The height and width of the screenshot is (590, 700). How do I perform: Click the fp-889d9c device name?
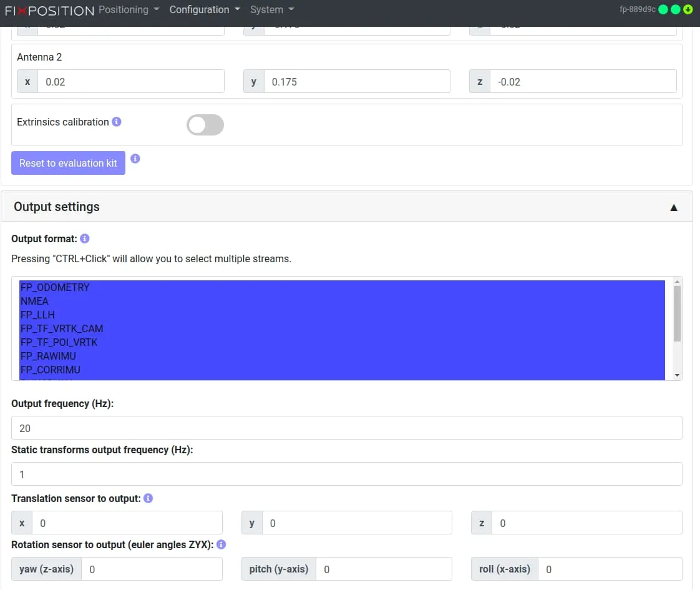[x=637, y=10]
